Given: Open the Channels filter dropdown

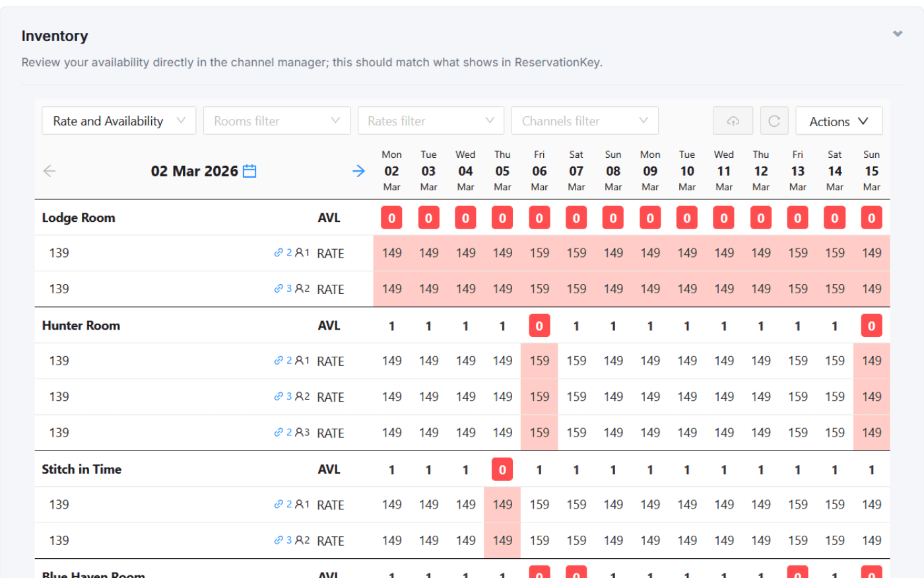Looking at the screenshot, I should click(585, 121).
